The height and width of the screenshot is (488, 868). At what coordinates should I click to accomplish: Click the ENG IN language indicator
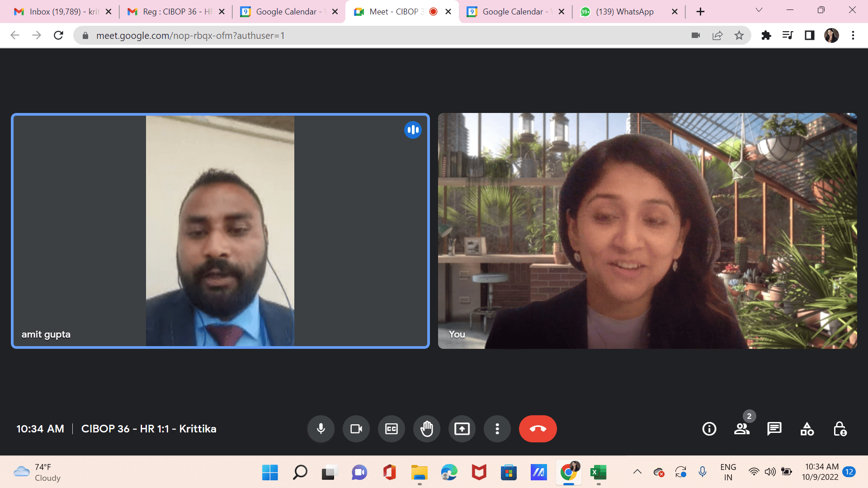[728, 472]
